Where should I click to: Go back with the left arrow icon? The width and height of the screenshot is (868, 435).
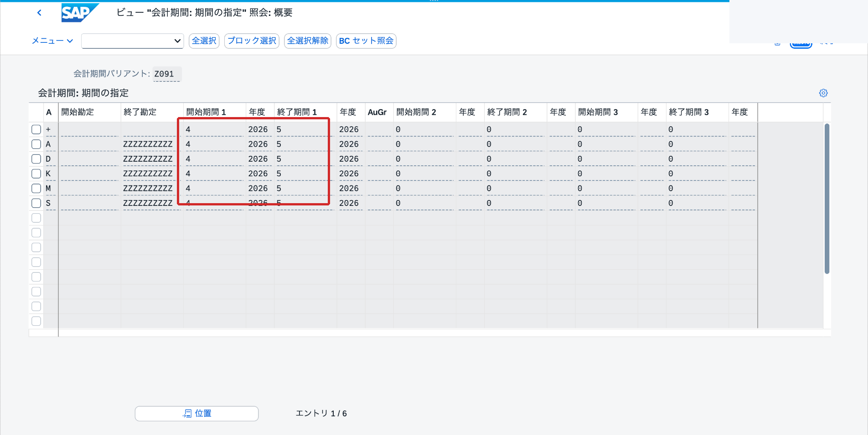click(x=39, y=13)
